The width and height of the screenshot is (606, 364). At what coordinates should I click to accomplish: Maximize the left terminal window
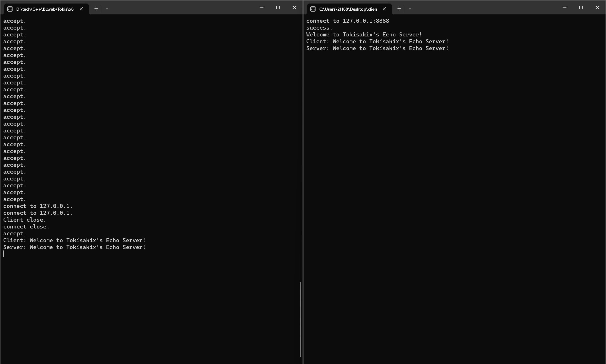[x=278, y=8]
